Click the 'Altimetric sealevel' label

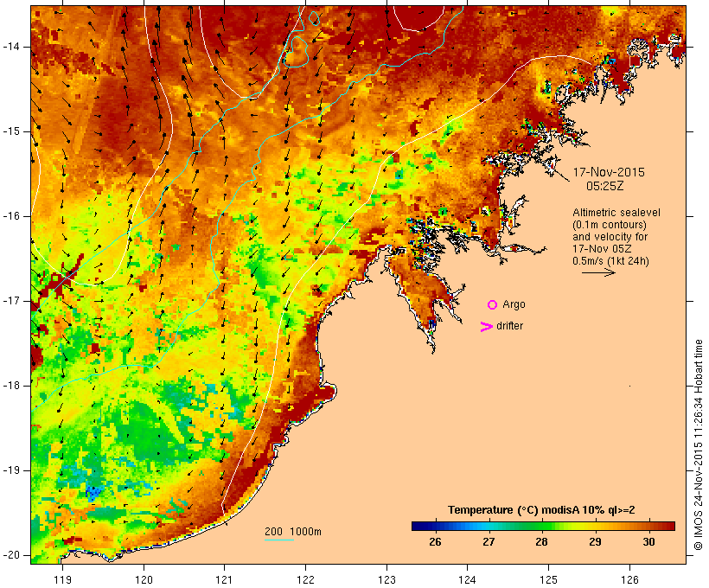pyautogui.click(x=616, y=213)
